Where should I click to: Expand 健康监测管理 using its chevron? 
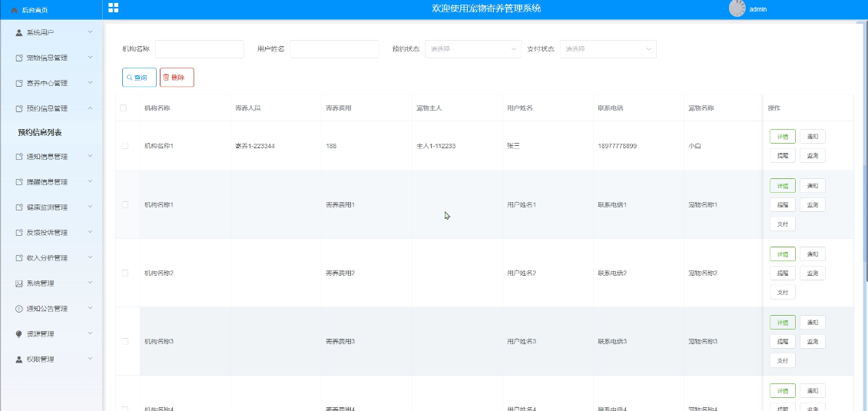pyautogui.click(x=90, y=207)
